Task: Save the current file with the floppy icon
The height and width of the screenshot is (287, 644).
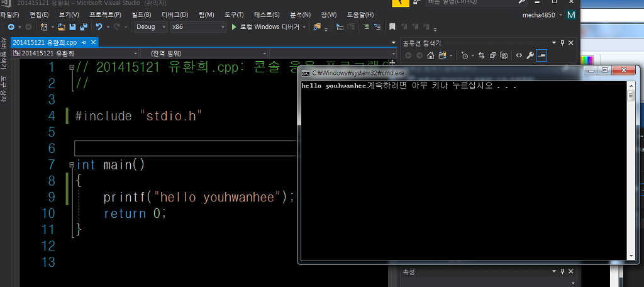Action: pyautogui.click(x=73, y=26)
